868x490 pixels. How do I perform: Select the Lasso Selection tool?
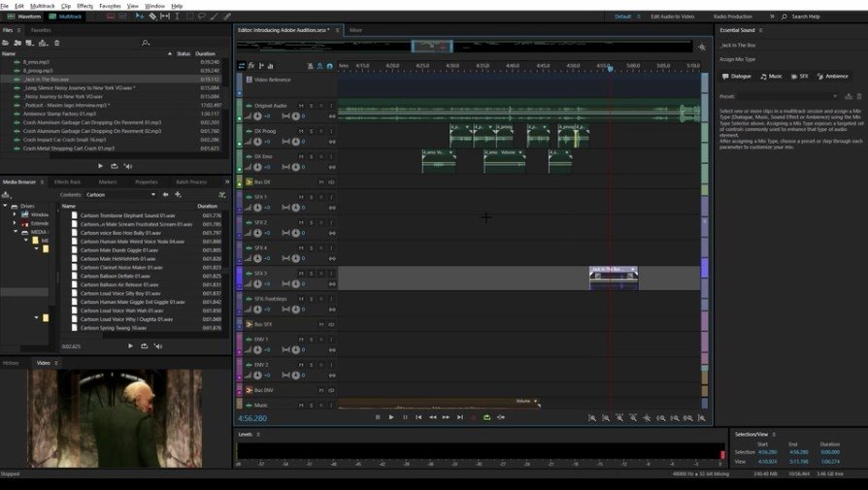[x=202, y=16]
